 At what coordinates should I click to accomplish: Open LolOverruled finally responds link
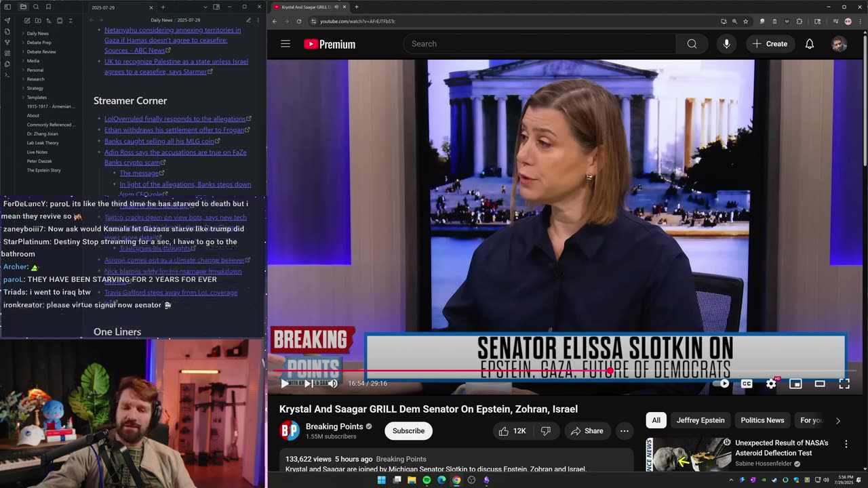coord(175,119)
